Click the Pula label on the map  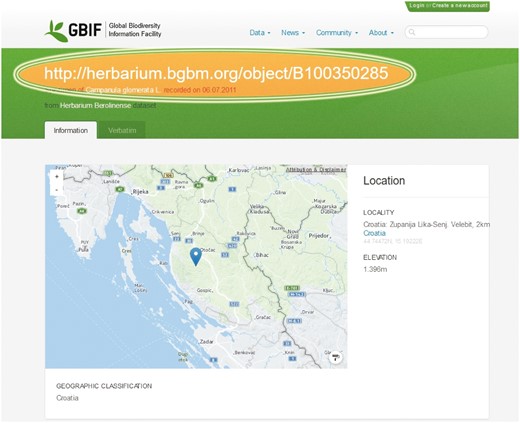click(x=84, y=250)
